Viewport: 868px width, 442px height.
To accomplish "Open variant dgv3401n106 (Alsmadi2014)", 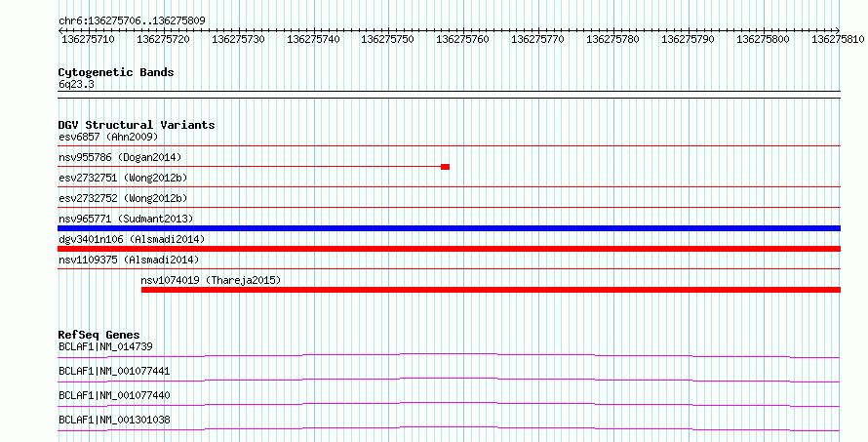I will pos(132,239).
